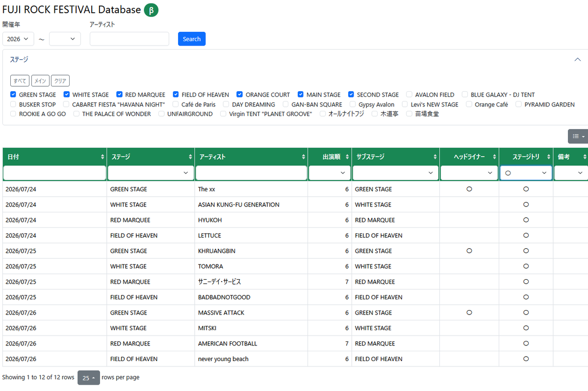This screenshot has width=588, height=391.
Task: Focus the アーティスト search input field
Action: pos(129,39)
